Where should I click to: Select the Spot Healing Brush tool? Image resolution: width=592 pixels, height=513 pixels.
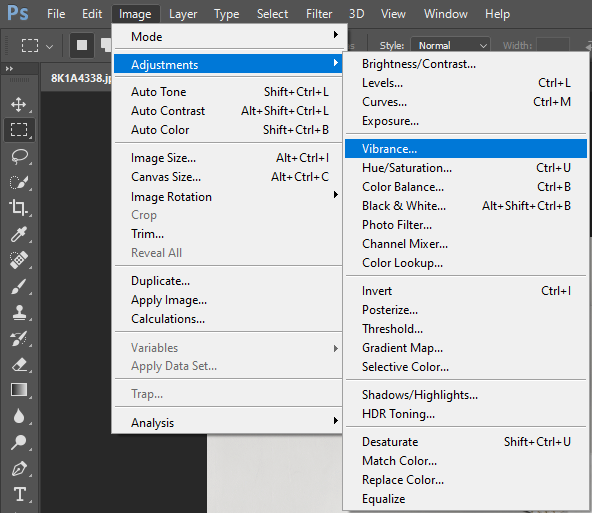(x=18, y=260)
